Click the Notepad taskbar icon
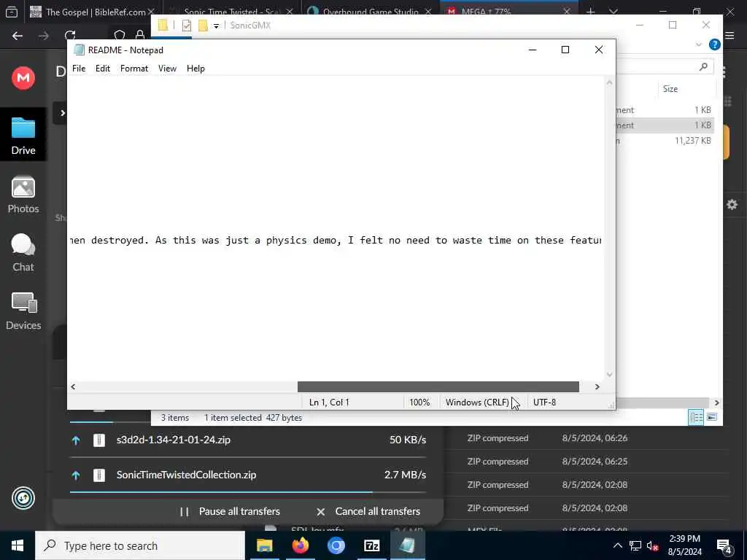This screenshot has height=560, width=747. coord(407,545)
